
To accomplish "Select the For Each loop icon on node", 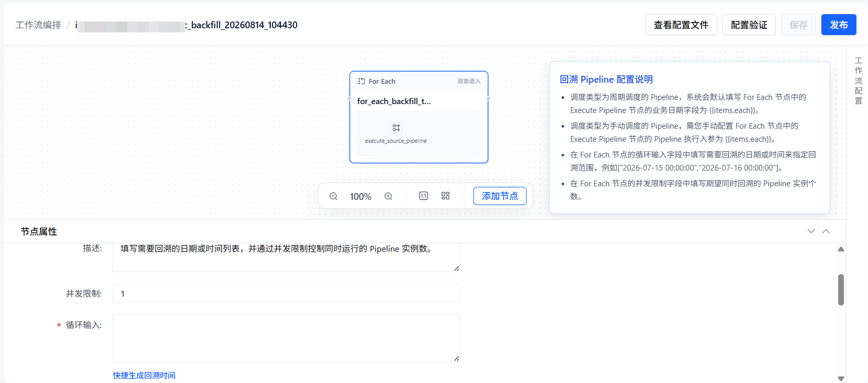I will click(x=361, y=81).
